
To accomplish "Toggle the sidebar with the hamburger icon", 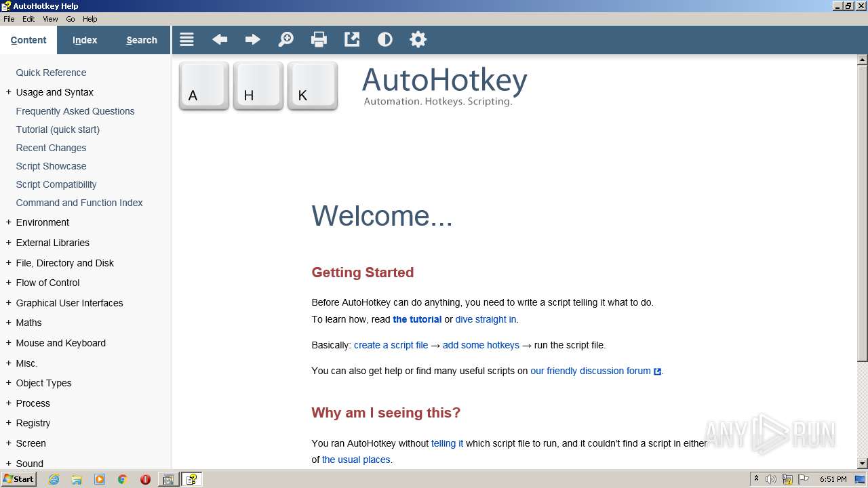I will click(x=186, y=40).
